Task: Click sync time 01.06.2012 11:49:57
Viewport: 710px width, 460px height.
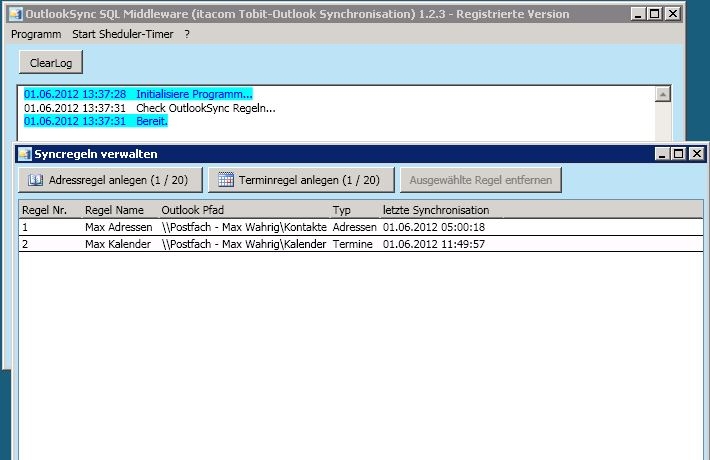Action: coord(434,244)
